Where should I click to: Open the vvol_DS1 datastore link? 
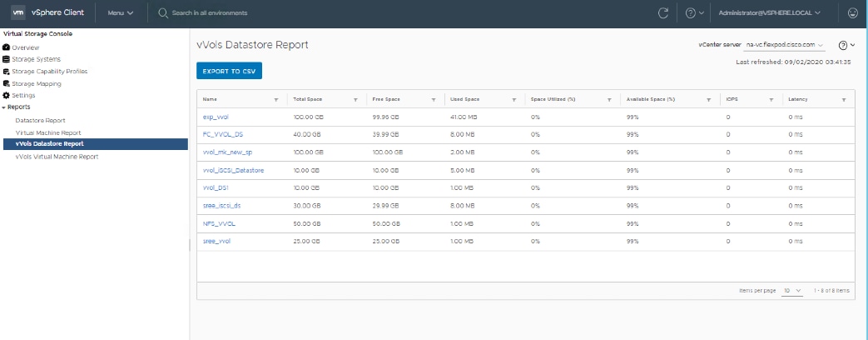[x=216, y=188]
